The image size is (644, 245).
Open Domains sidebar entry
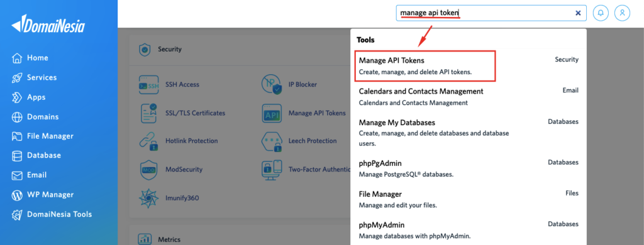[43, 117]
